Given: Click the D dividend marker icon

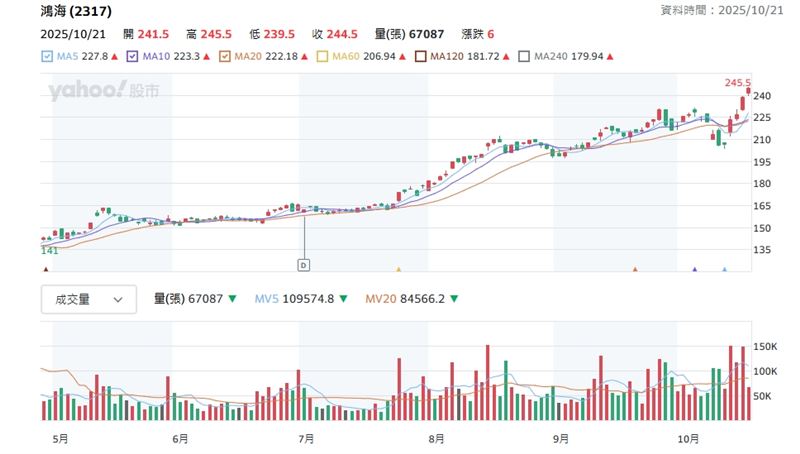Looking at the screenshot, I should tap(304, 265).
